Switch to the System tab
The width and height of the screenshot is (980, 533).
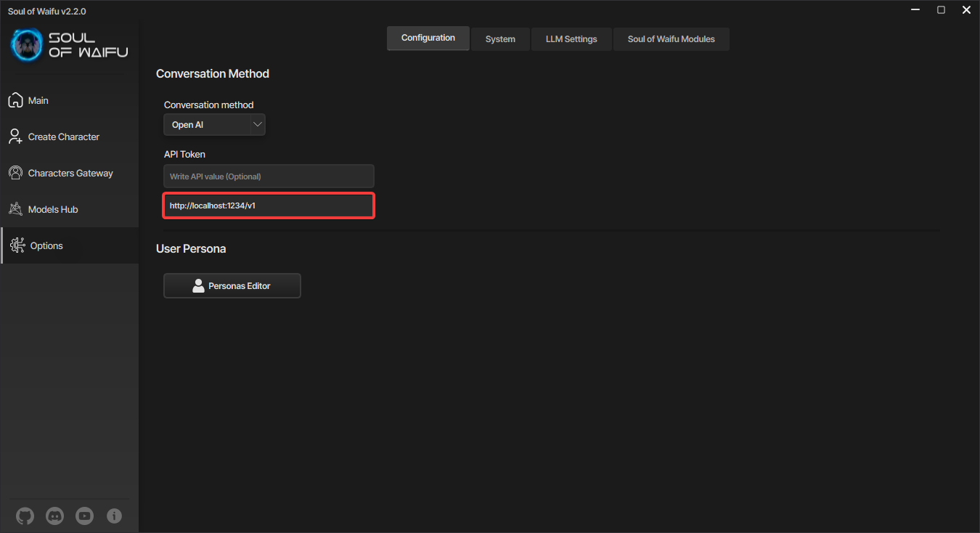(500, 39)
